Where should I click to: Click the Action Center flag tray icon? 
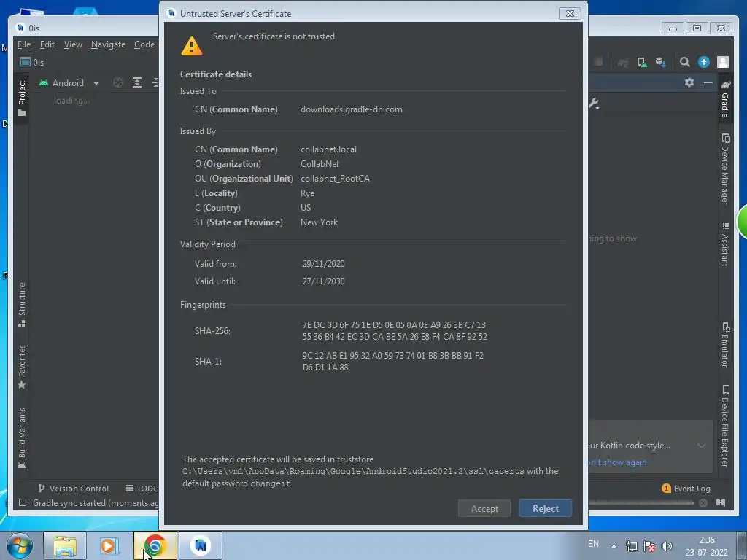(x=649, y=546)
